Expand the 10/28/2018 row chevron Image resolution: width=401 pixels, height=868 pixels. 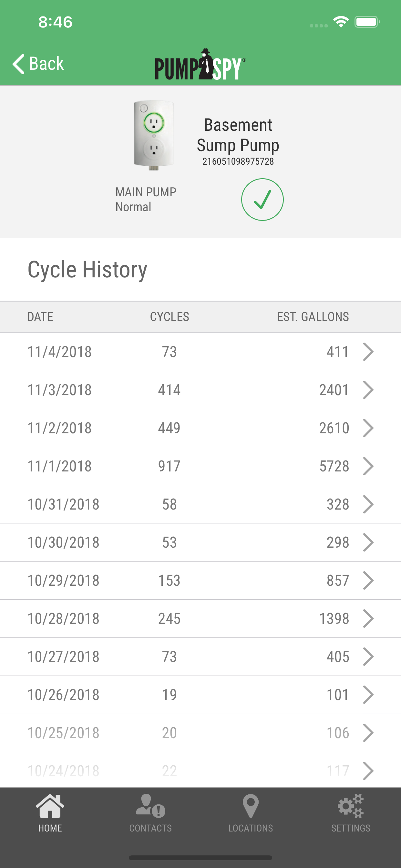368,618
